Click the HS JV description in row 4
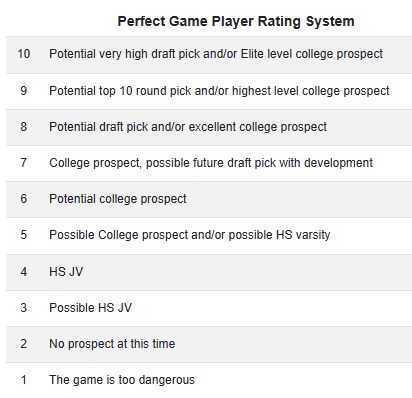The width and height of the screenshot is (412, 398). click(66, 272)
